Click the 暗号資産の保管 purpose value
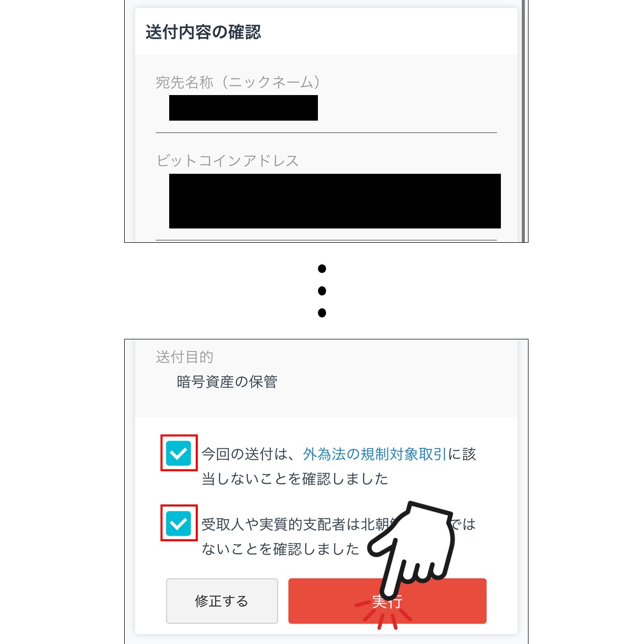Viewport: 644px width, 644px height. pyautogui.click(x=227, y=382)
